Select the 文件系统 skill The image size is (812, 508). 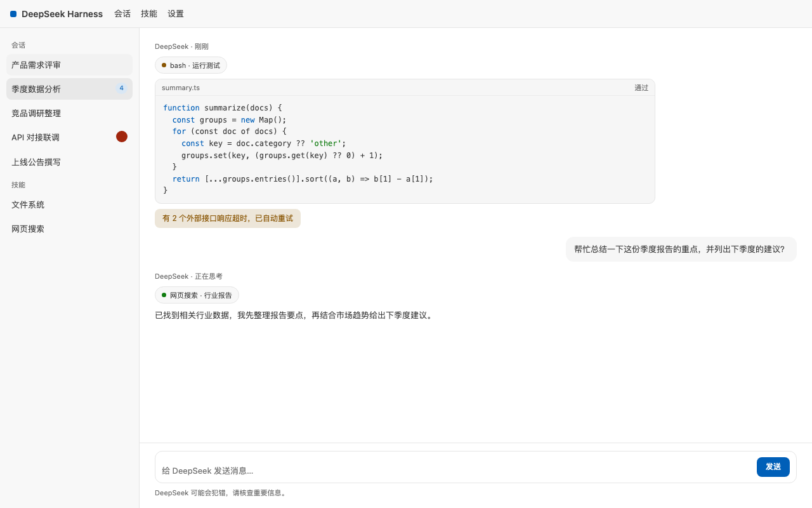pyautogui.click(x=70, y=204)
